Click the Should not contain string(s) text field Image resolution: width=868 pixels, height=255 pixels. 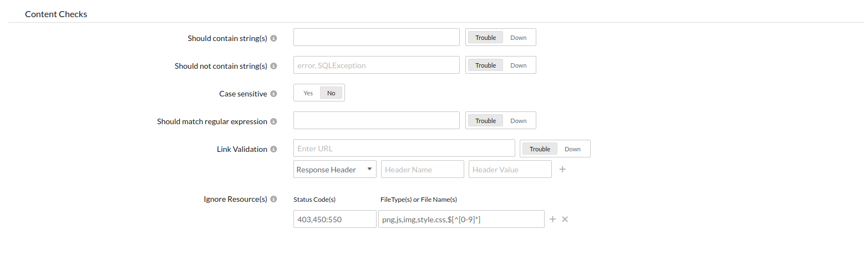click(376, 65)
